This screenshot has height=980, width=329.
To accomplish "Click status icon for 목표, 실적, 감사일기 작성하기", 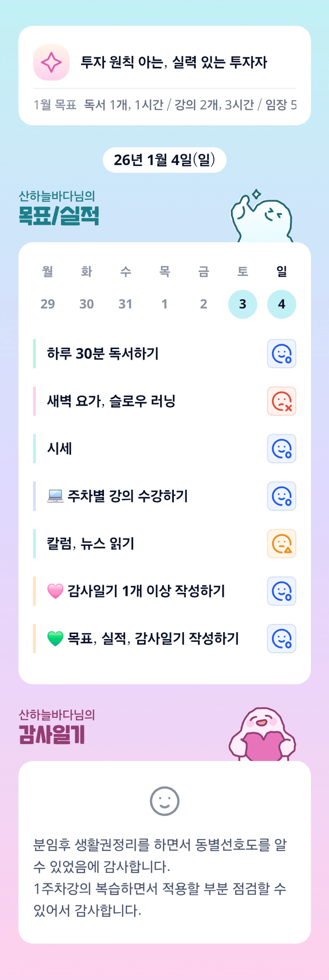I will (281, 638).
